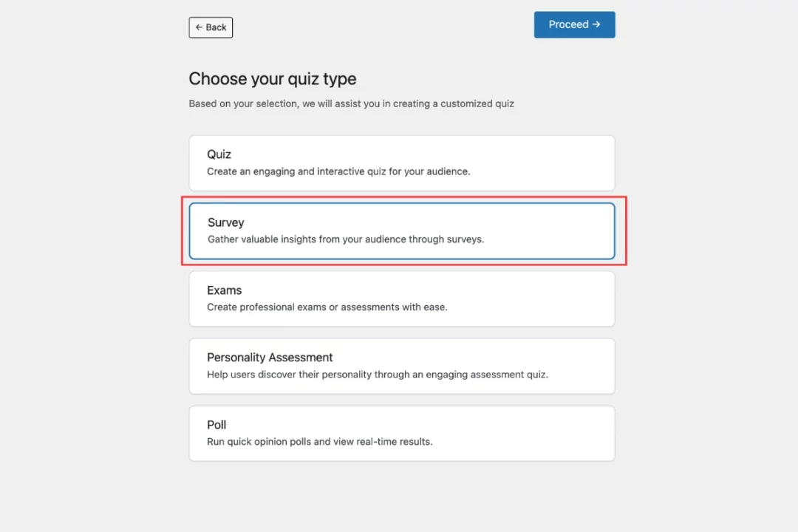Click the Exams card description text
The width and height of the screenshot is (798, 532).
(328, 307)
